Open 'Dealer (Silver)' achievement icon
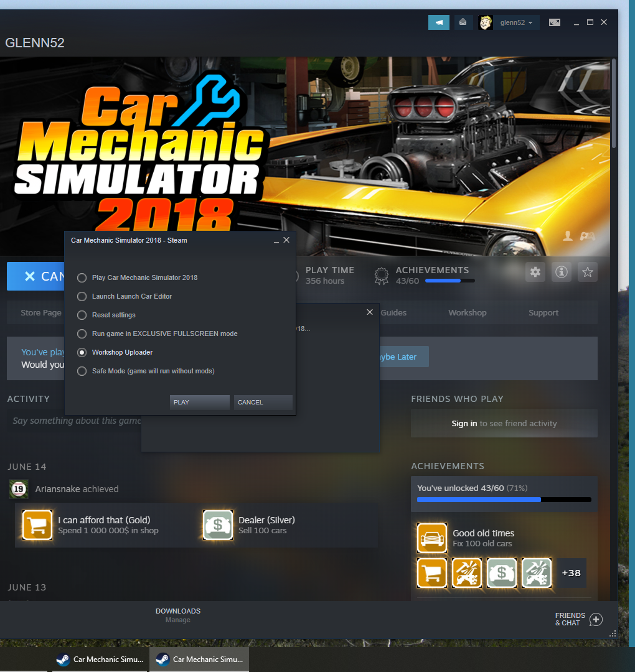This screenshot has height=672, width=635. pyautogui.click(x=218, y=525)
